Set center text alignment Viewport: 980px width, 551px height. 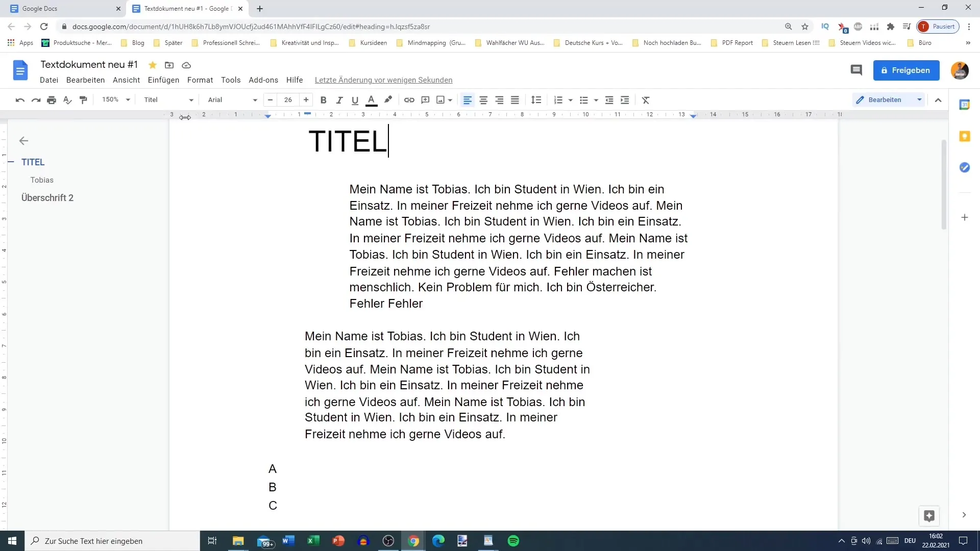pyautogui.click(x=483, y=100)
